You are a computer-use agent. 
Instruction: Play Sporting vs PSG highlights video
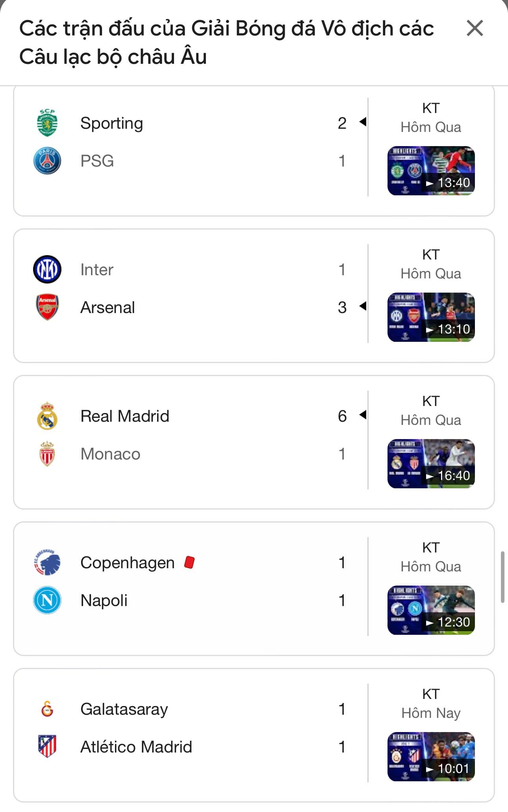coord(431,171)
